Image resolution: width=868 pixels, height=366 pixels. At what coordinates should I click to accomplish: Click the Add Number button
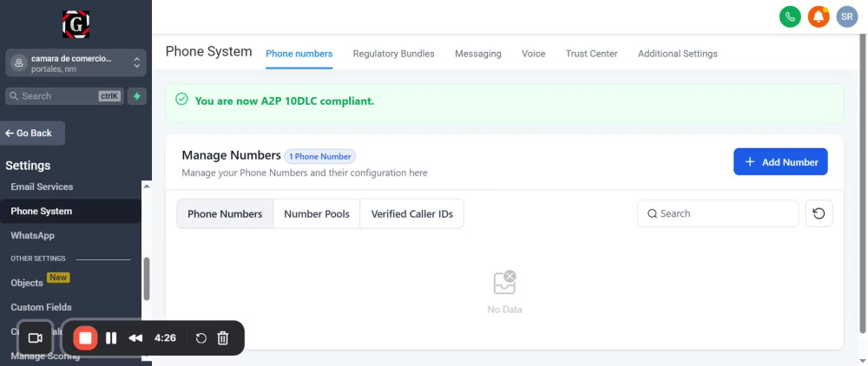pyautogui.click(x=780, y=162)
